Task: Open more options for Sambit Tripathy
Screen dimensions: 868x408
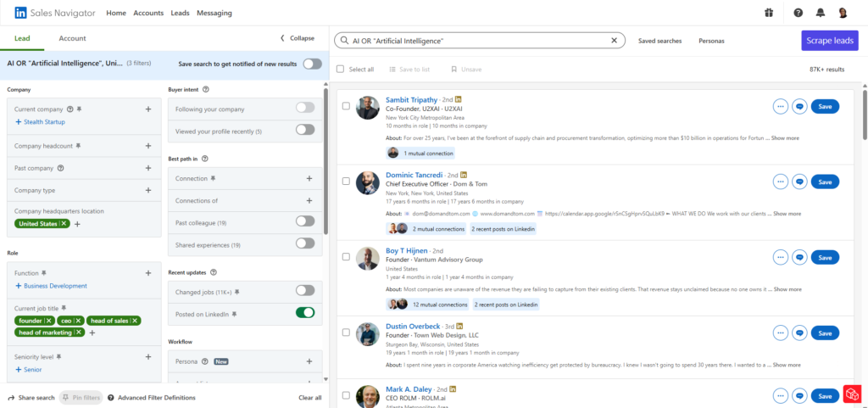Action: pos(781,106)
